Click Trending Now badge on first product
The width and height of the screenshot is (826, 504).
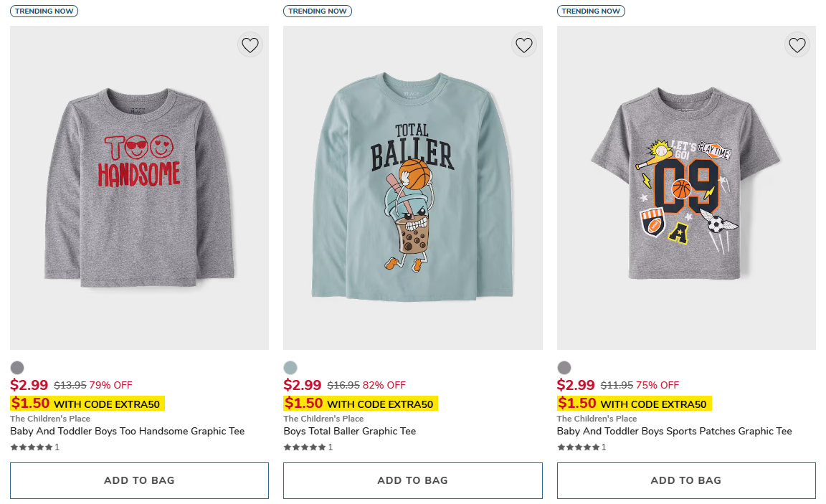[x=44, y=11]
